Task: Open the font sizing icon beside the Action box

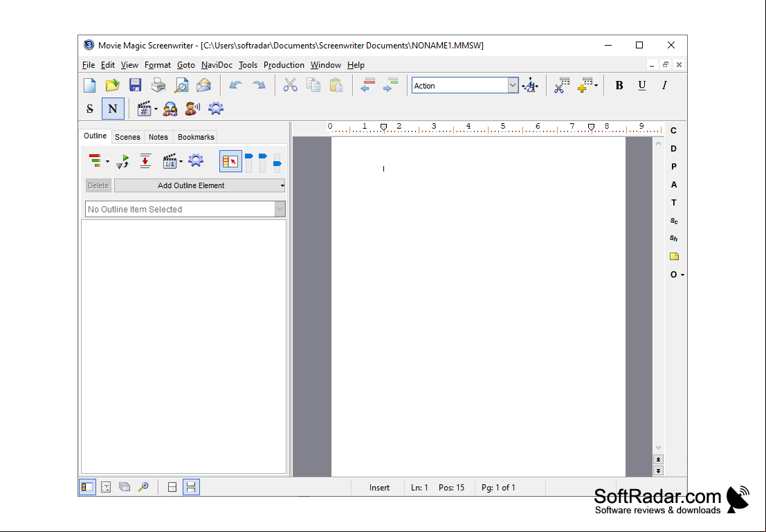Action: pos(530,86)
